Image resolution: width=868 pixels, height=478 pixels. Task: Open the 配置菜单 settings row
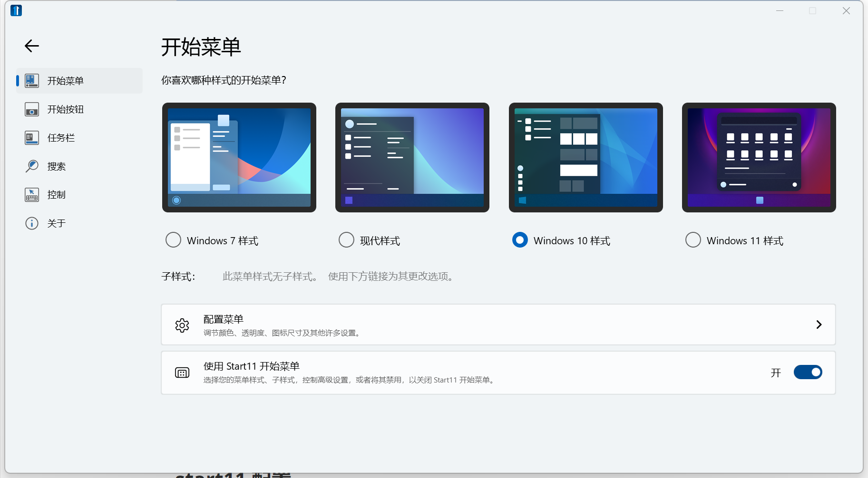(x=498, y=325)
